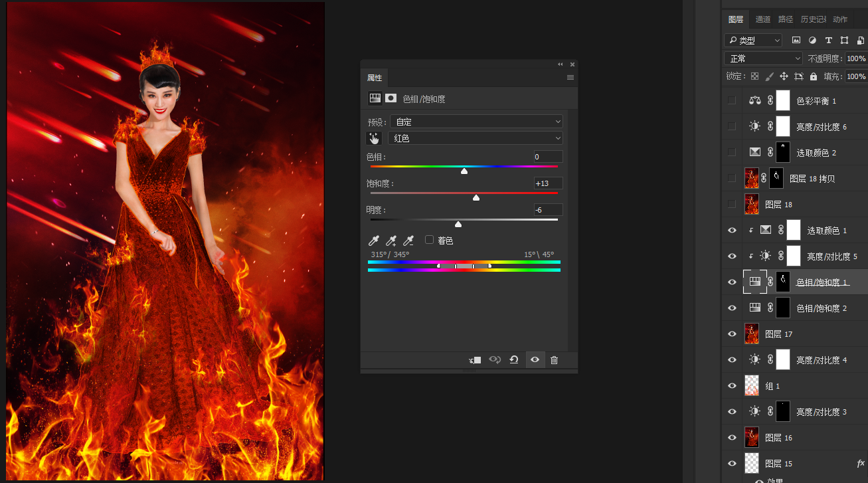Pick the add-to-sample eyedropper
This screenshot has height=483, width=868.
pos(392,241)
